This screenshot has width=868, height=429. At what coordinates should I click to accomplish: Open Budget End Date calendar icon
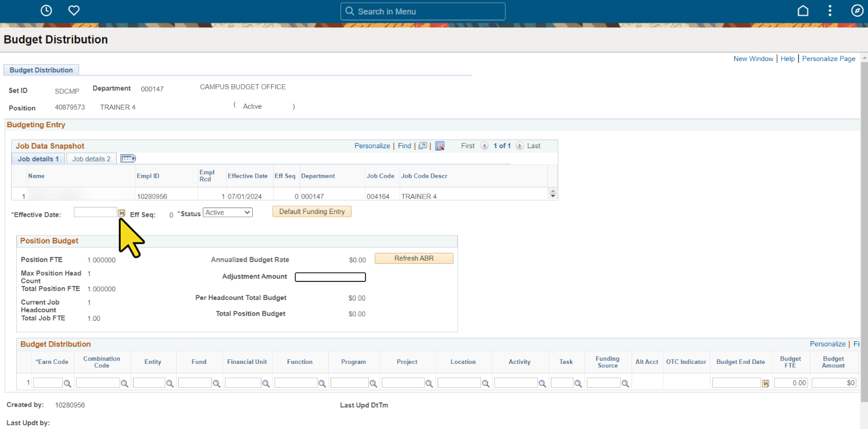(766, 384)
